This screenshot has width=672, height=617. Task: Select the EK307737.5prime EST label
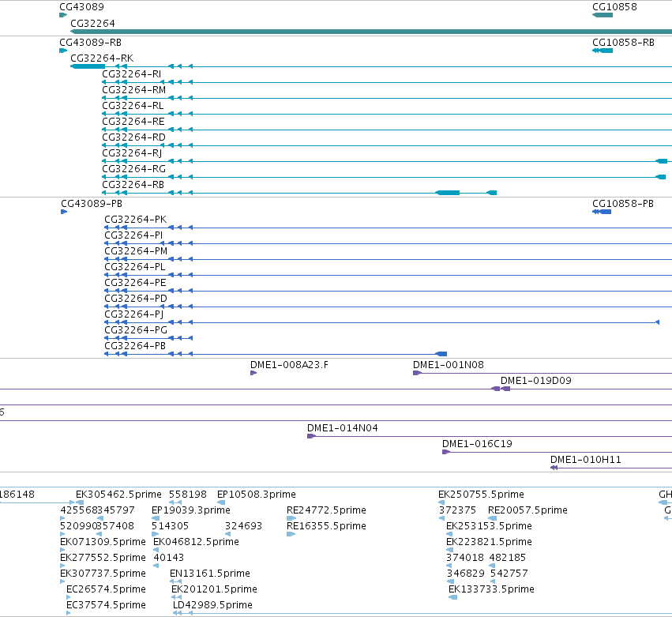103,574
